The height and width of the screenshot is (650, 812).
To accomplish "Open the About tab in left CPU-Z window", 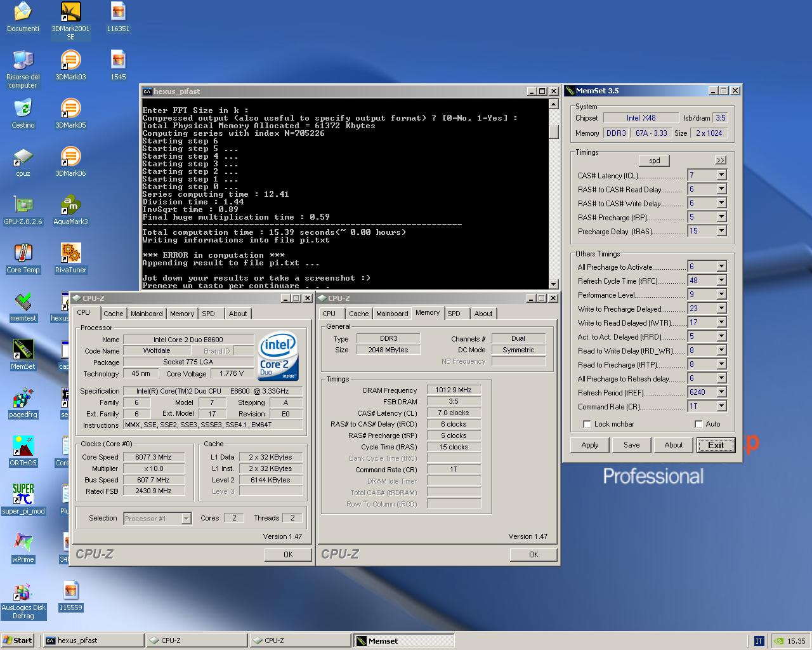I will (x=238, y=314).
